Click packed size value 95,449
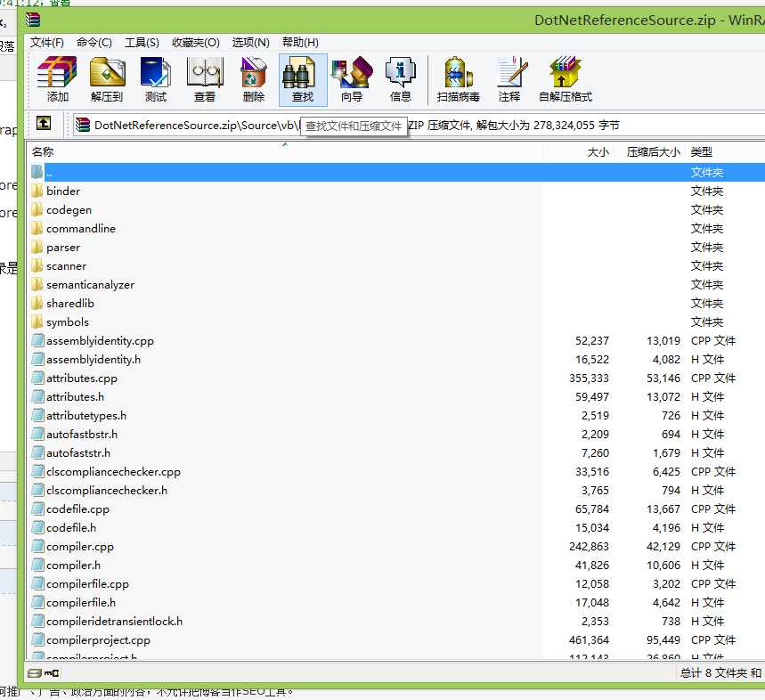765x700 pixels. pos(663,640)
